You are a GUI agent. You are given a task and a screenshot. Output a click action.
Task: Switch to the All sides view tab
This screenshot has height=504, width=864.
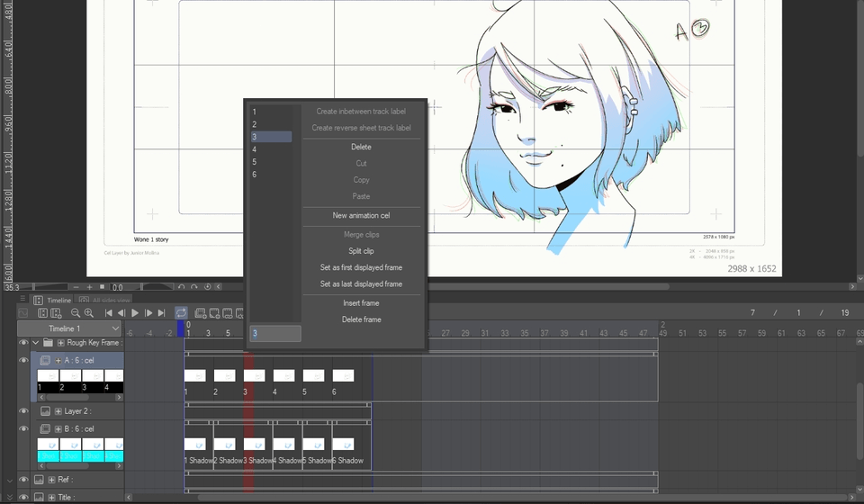[104, 301]
